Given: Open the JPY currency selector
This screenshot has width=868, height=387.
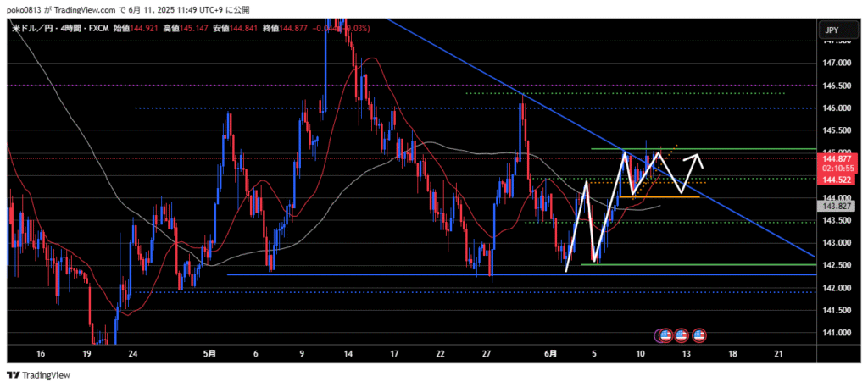Looking at the screenshot, I should pyautogui.click(x=832, y=30).
